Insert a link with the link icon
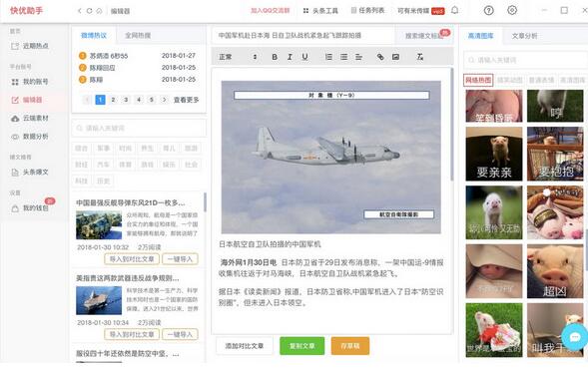The image size is (588, 371). 380,57
